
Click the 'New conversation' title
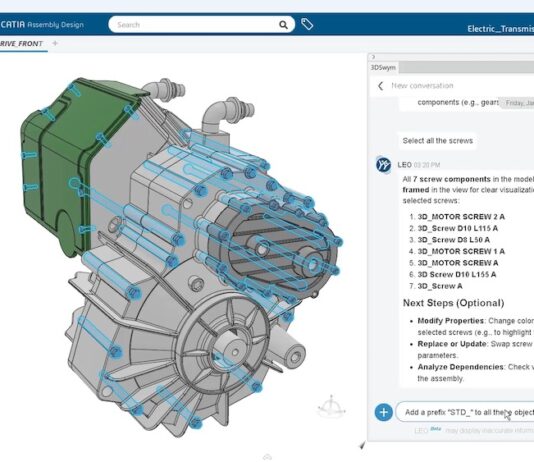point(422,86)
